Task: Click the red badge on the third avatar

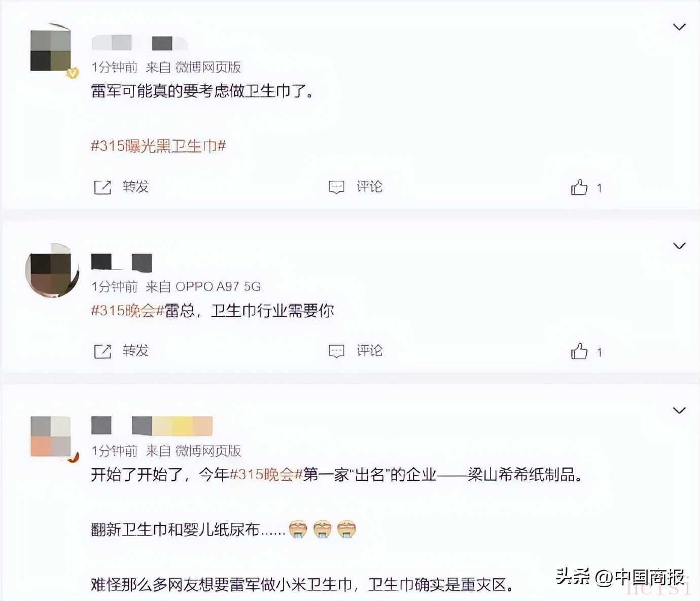Action: point(74,457)
